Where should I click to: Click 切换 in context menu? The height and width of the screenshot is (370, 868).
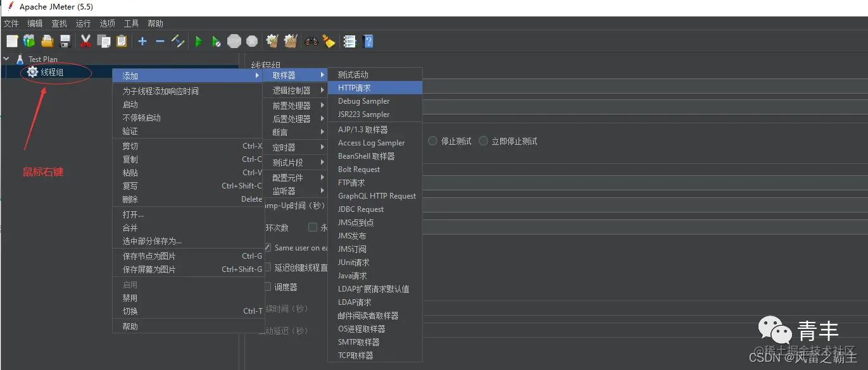coord(187,311)
